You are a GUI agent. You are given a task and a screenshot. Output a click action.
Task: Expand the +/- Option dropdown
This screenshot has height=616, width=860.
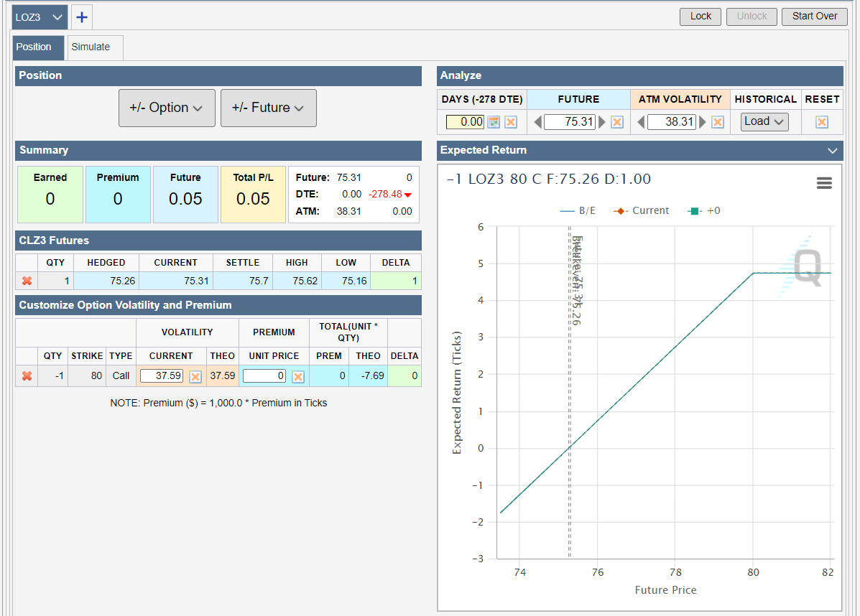pyautogui.click(x=167, y=108)
